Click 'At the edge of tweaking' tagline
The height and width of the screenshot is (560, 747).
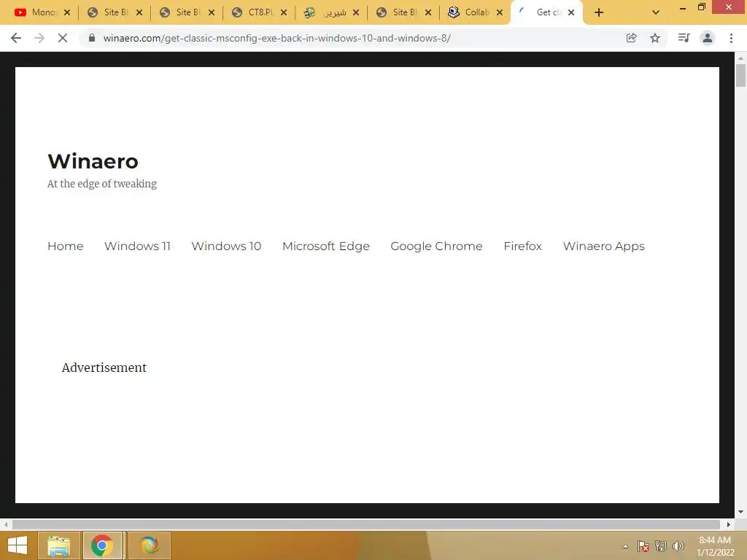(x=102, y=184)
